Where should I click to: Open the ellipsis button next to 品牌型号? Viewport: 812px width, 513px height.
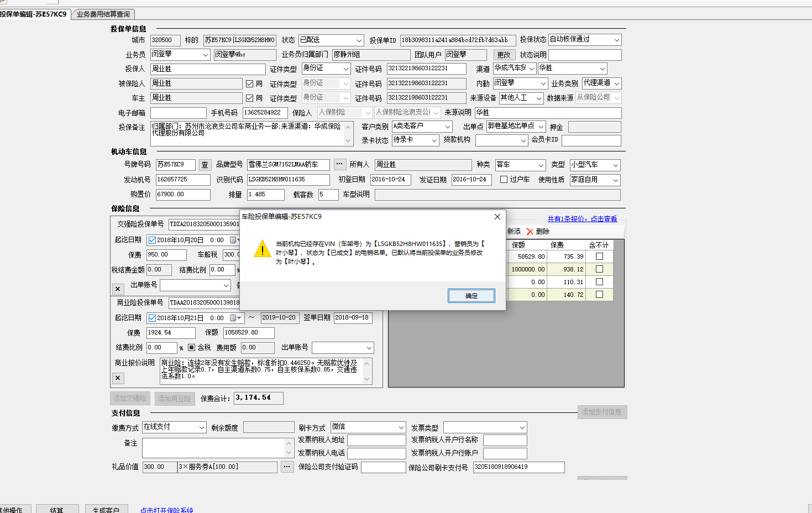pos(339,164)
